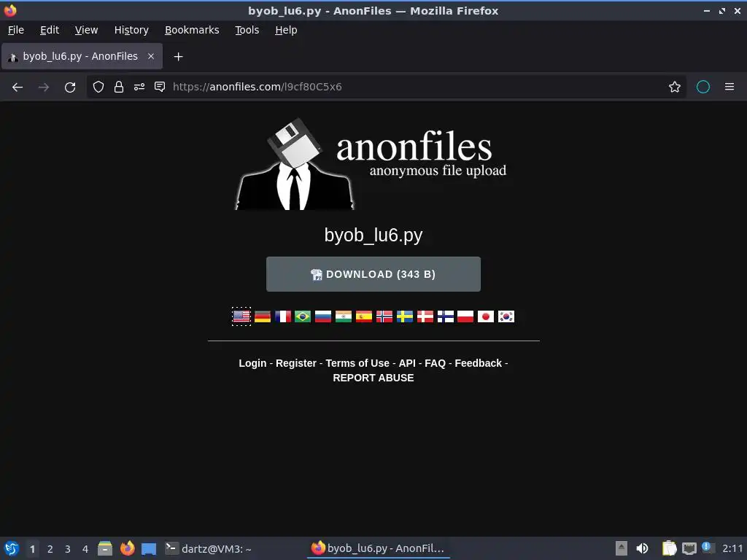747x560 pixels.
Task: Adjust volume via speaker tray icon
Action: pos(642,548)
